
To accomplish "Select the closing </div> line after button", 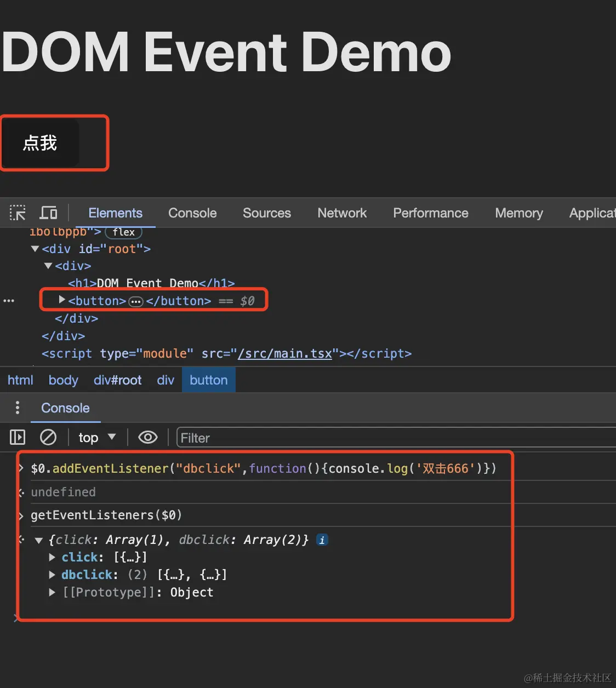I will (76, 319).
